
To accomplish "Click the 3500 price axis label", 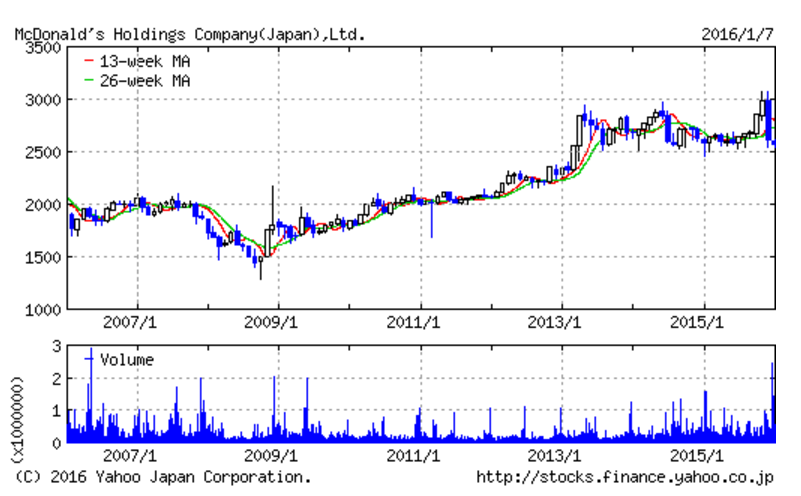I will pyautogui.click(x=42, y=47).
